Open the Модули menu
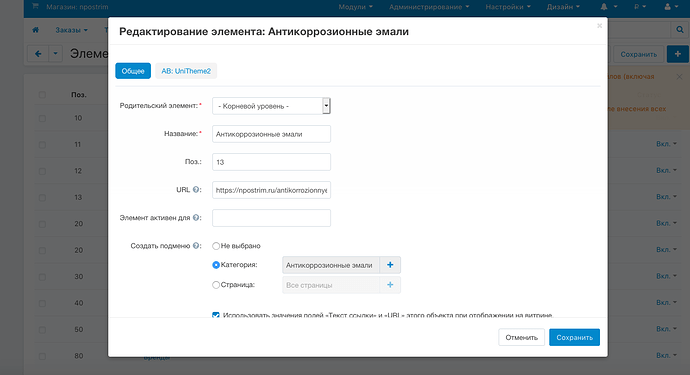690x375 pixels. [x=355, y=7]
